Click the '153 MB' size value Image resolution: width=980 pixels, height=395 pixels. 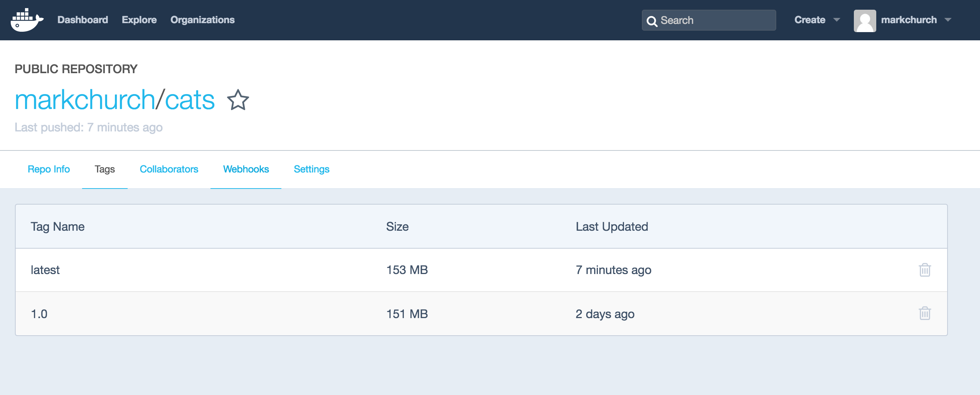(x=407, y=270)
